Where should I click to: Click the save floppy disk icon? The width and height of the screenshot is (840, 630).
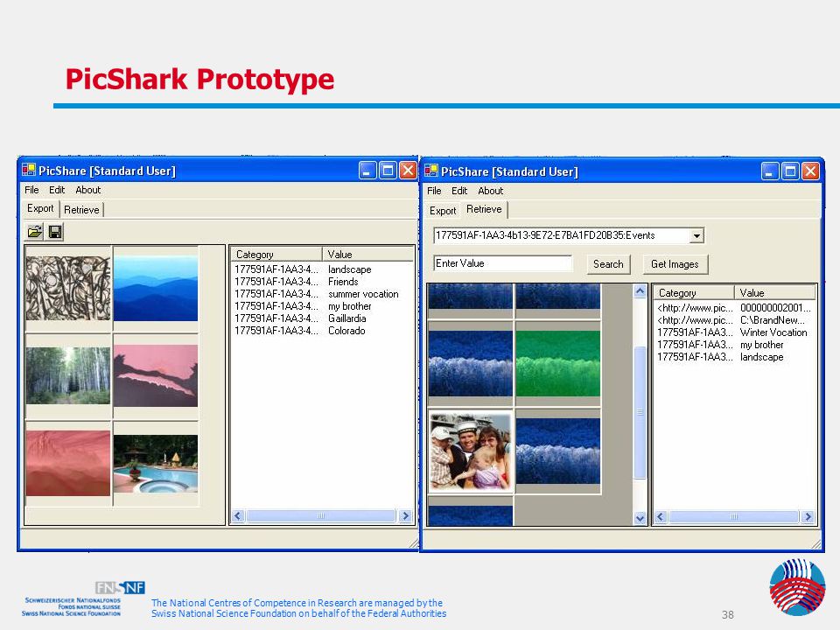(x=55, y=232)
